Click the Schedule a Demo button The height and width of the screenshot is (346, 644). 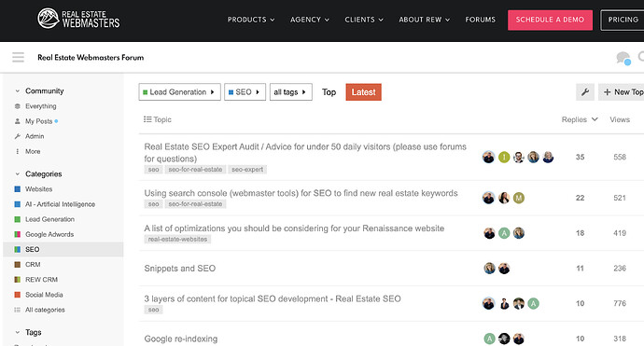[x=550, y=20]
